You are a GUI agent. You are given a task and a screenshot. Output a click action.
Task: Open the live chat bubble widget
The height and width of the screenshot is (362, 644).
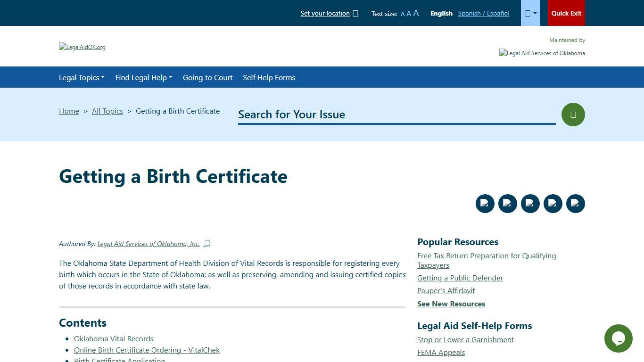pos(618,338)
